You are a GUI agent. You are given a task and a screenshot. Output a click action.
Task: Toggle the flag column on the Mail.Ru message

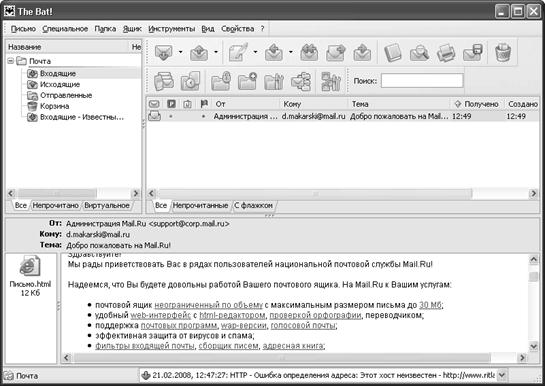(x=204, y=116)
